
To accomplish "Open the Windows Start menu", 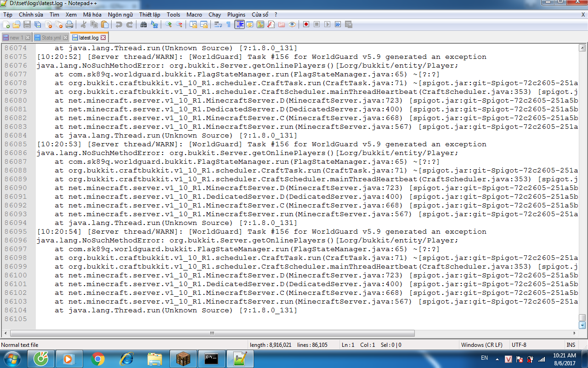I will click(x=12, y=358).
